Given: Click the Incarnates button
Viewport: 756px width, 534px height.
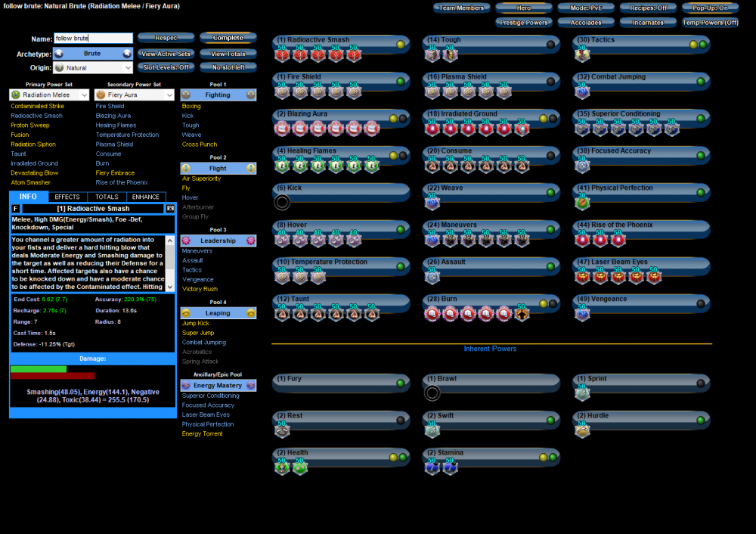Looking at the screenshot, I should 648,23.
